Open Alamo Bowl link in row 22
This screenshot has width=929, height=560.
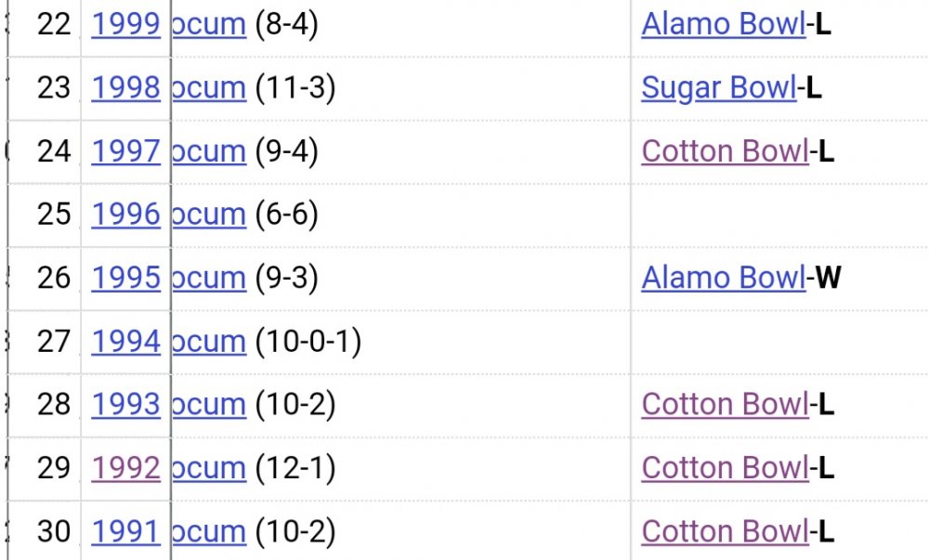click(x=723, y=25)
